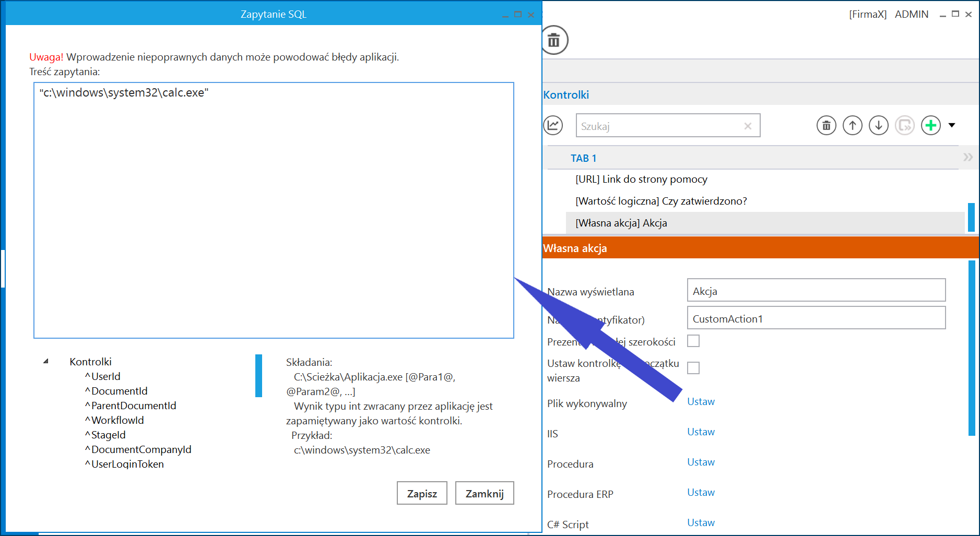Click Ustaw link for Procedura
980x536 pixels.
click(701, 462)
